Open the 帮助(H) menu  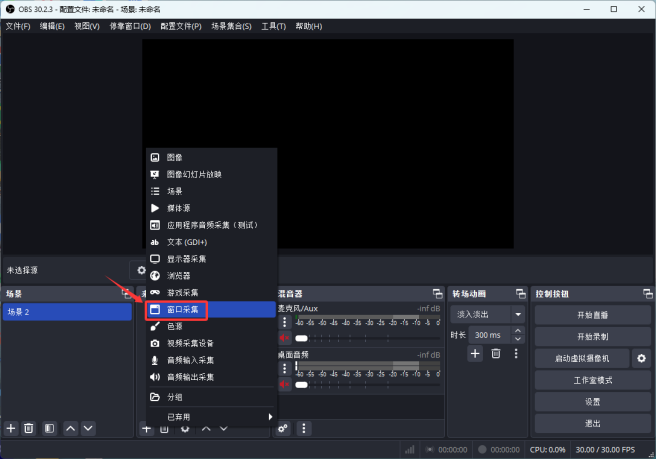309,26
